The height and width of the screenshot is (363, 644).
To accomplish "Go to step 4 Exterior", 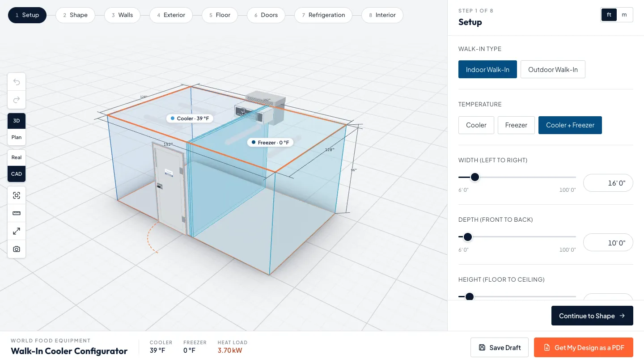I will point(171,15).
